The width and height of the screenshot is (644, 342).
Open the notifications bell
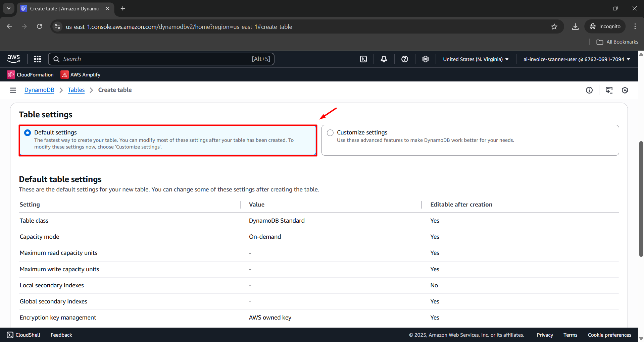[x=384, y=59]
